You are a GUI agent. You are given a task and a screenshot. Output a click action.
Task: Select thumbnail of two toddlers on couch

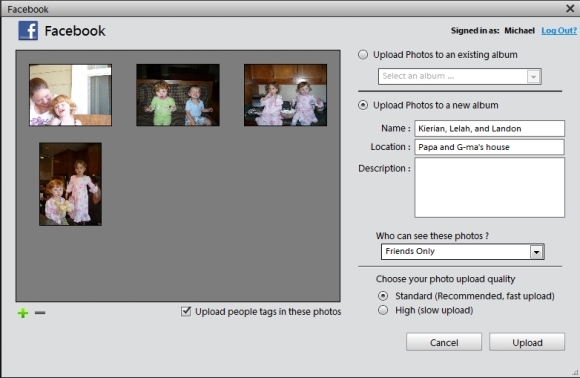tap(178, 95)
